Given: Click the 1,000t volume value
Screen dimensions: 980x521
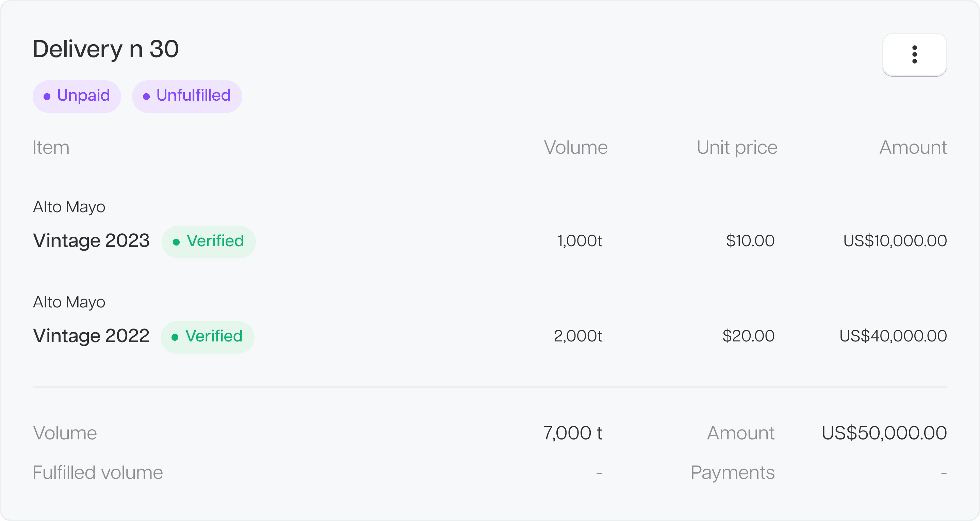Looking at the screenshot, I should 580,241.
